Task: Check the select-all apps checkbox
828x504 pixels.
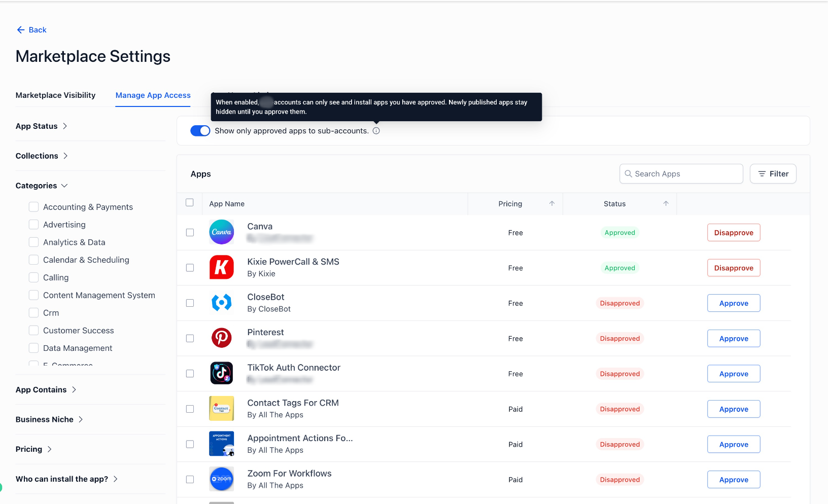Action: coord(190,202)
